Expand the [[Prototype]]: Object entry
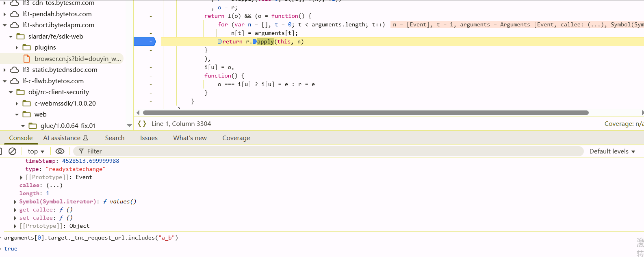The width and height of the screenshot is (644, 257). point(15,226)
